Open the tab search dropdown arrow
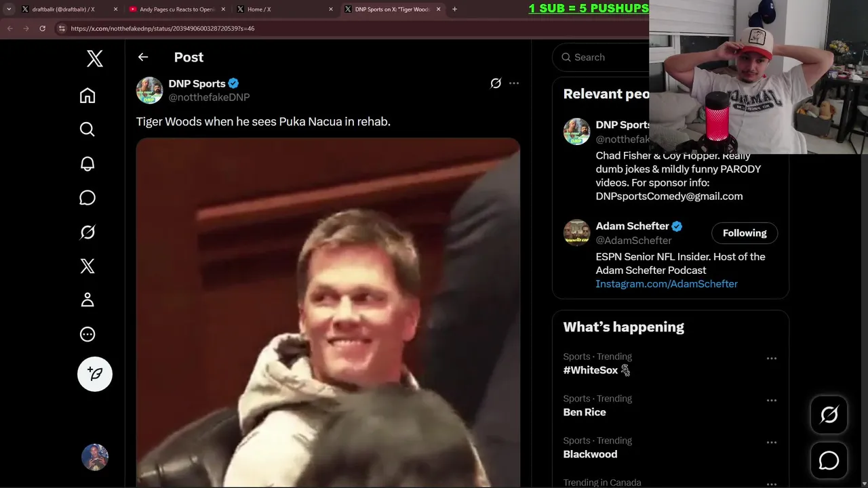Screen dimensions: 868x488 point(8,9)
